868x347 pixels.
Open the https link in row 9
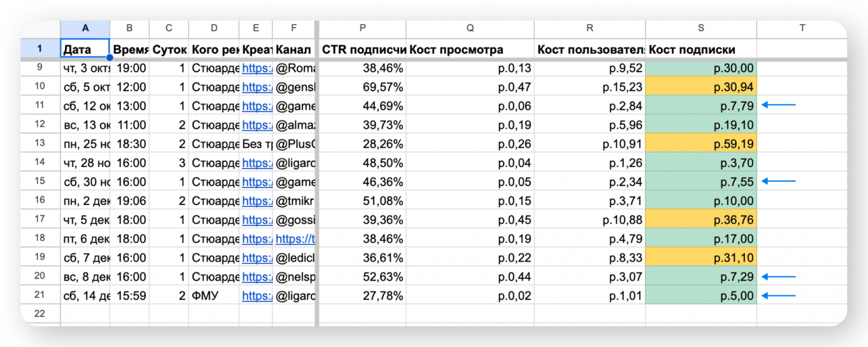click(x=257, y=68)
